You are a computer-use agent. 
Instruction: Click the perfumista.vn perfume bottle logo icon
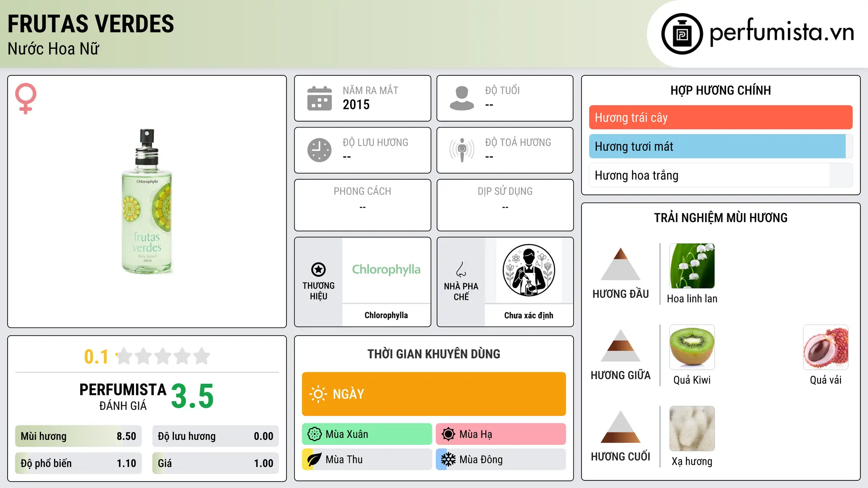682,34
